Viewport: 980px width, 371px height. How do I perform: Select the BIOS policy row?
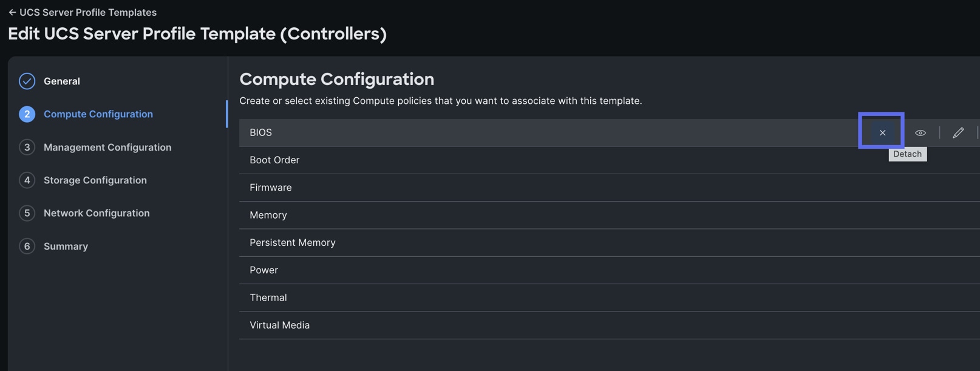[x=425, y=132]
